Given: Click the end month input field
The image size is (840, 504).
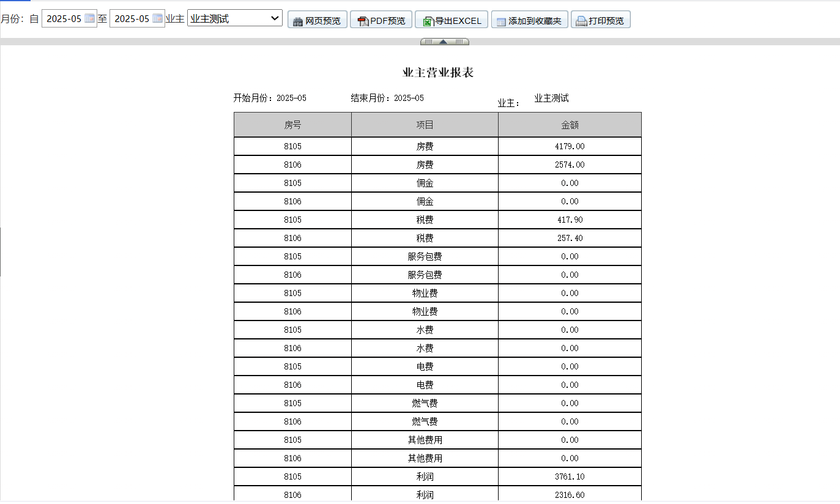Looking at the screenshot, I should click(137, 19).
